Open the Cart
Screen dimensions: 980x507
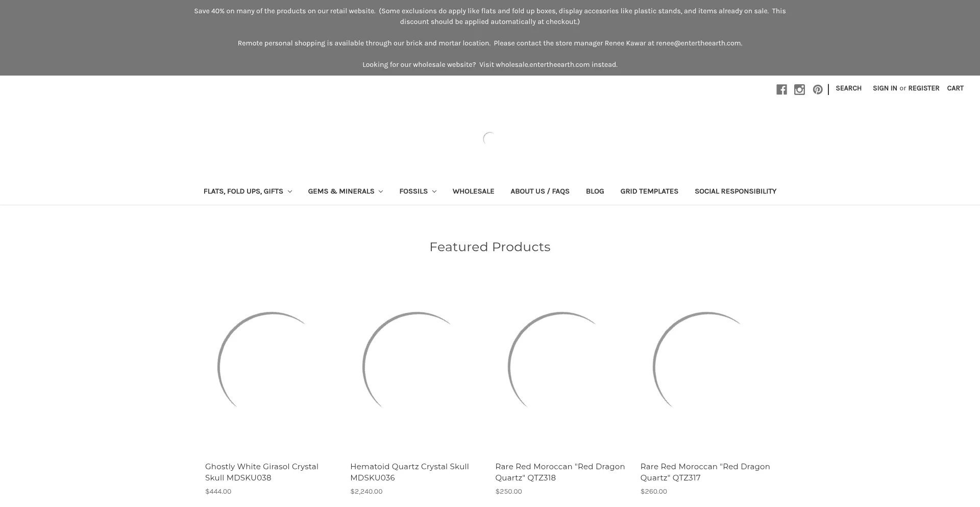point(955,88)
